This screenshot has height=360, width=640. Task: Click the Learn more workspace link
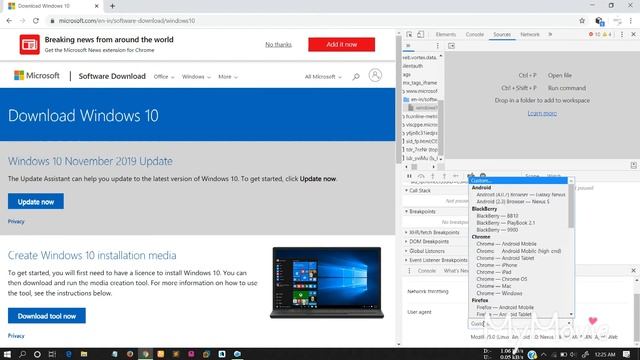[x=542, y=113]
